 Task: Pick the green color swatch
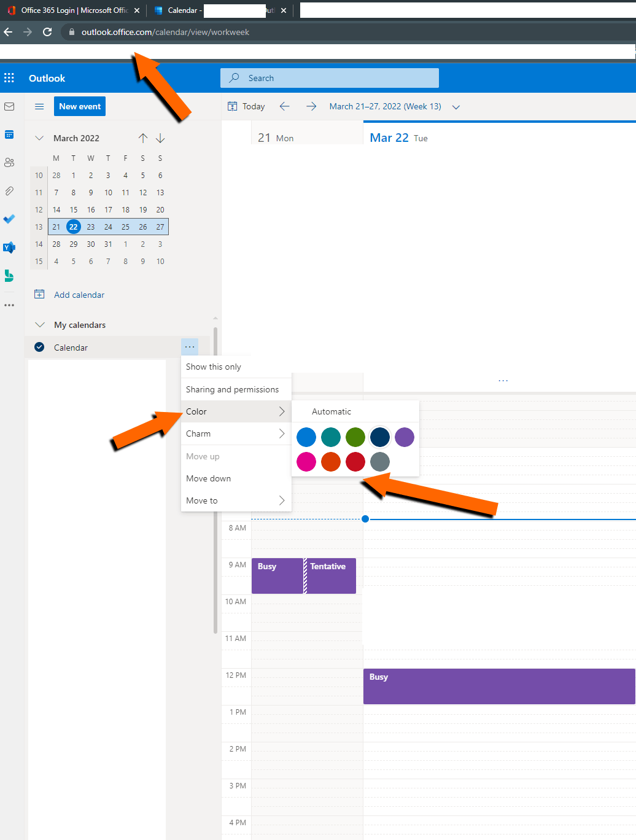(x=355, y=437)
